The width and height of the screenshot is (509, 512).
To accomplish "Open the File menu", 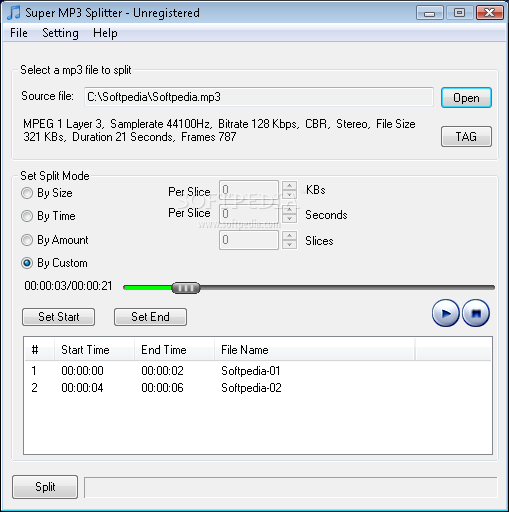I will pos(19,33).
